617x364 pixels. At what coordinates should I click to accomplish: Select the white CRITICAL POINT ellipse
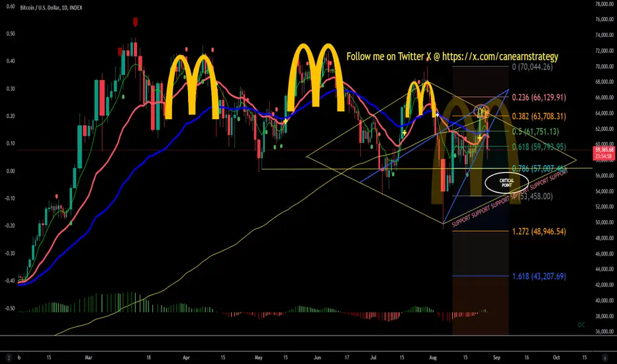coord(506,183)
